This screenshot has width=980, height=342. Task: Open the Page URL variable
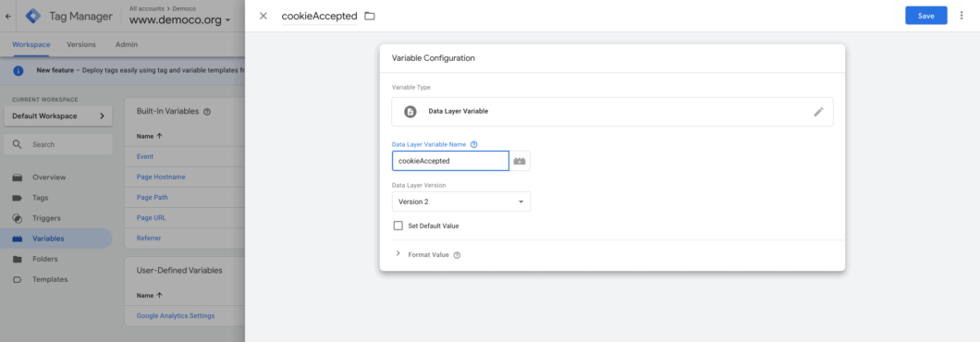[152, 217]
